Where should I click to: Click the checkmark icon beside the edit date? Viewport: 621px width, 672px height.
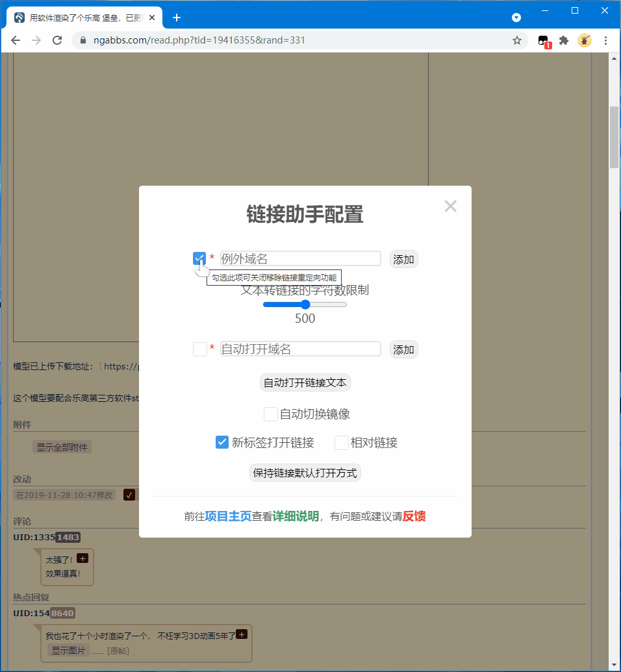click(129, 495)
